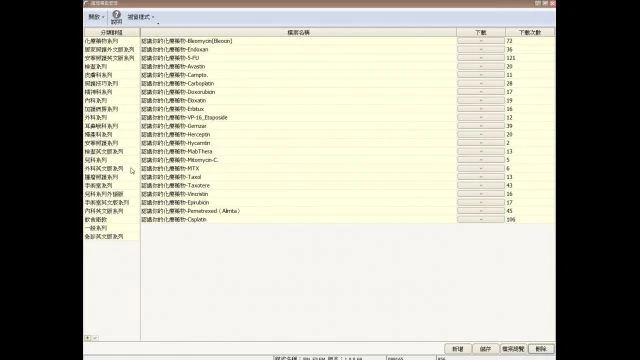640x360 pixels.
Task: Select the 手術室系列 category
Action: (x=98, y=185)
